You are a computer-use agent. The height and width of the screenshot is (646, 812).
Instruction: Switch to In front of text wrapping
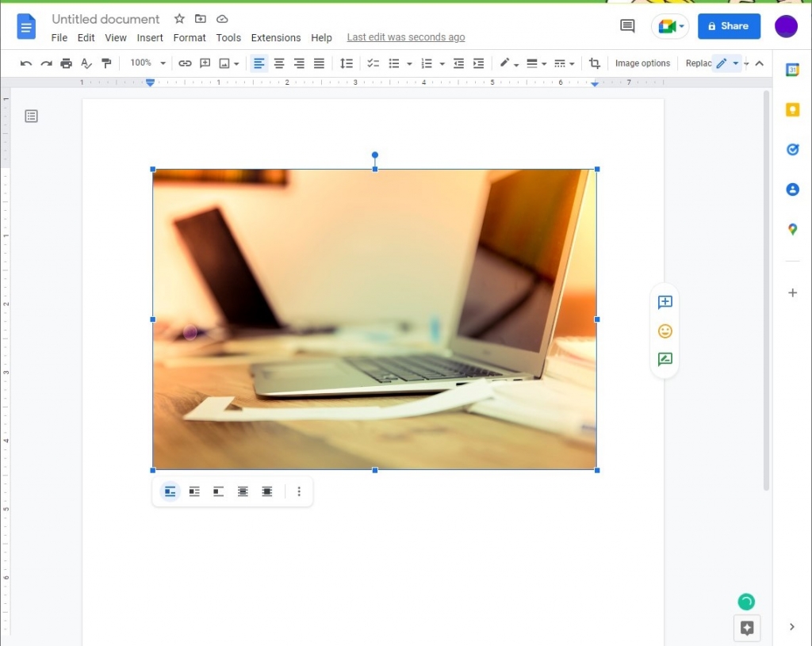(267, 491)
